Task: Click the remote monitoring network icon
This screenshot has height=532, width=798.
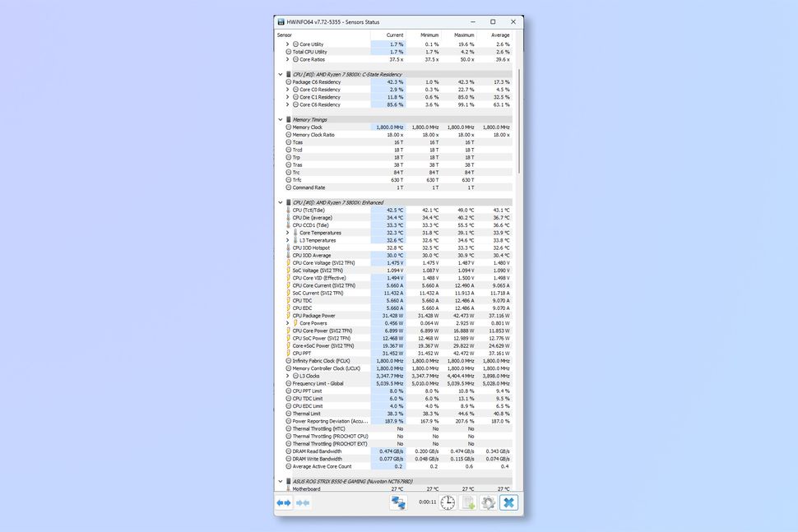Action: point(398,502)
